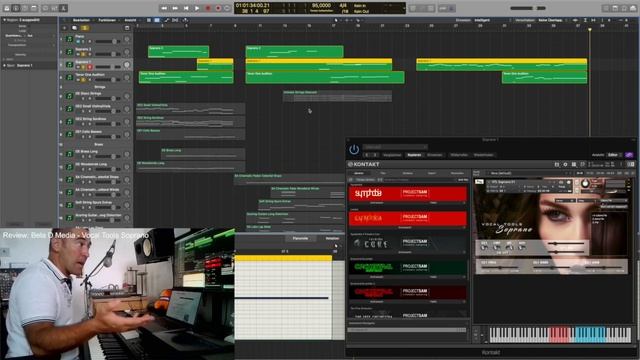This screenshot has width=640, height=360.
Task: Mute the Piano track
Action: point(78,41)
